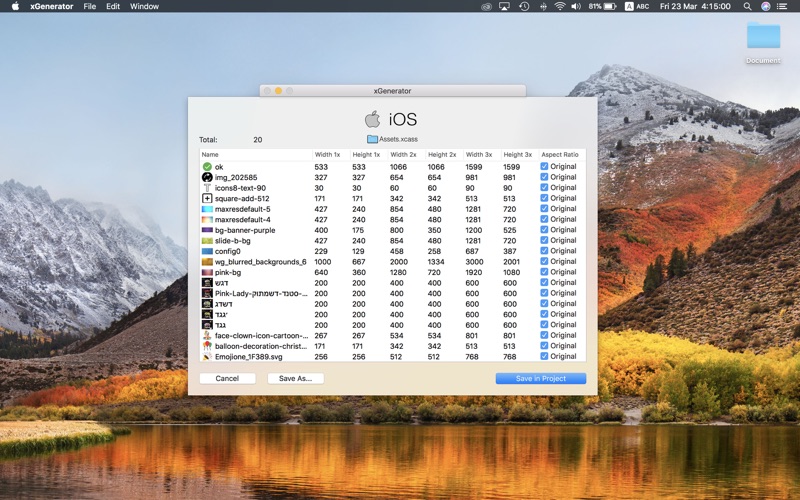Screen dimensions: 800x500
Task: Click the 175 Height 1x value of bg-banner-purple
Action: 359,230
